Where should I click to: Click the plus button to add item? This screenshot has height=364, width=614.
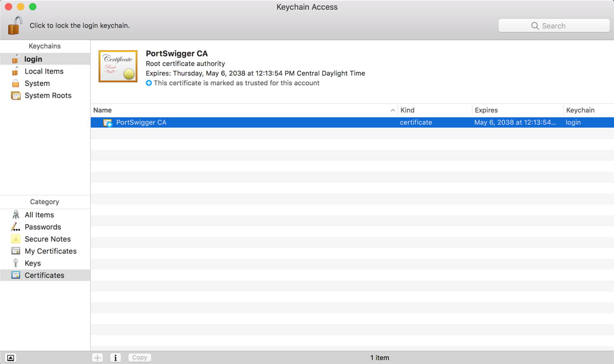coord(97,357)
